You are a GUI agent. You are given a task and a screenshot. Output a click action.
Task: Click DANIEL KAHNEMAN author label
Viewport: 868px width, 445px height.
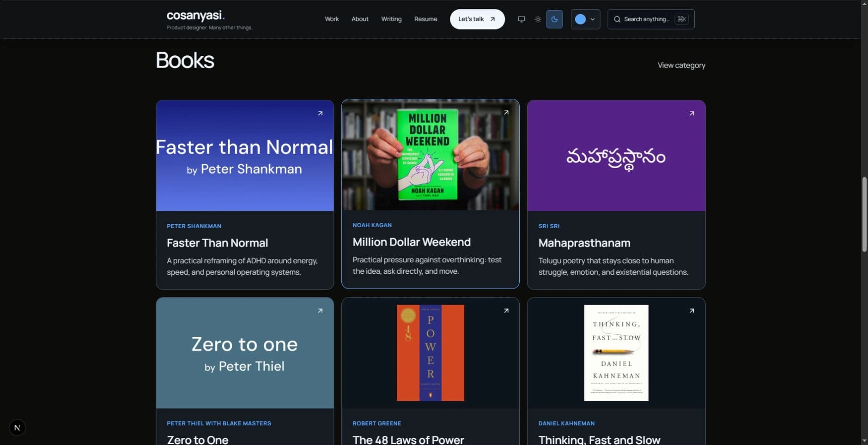click(566, 423)
